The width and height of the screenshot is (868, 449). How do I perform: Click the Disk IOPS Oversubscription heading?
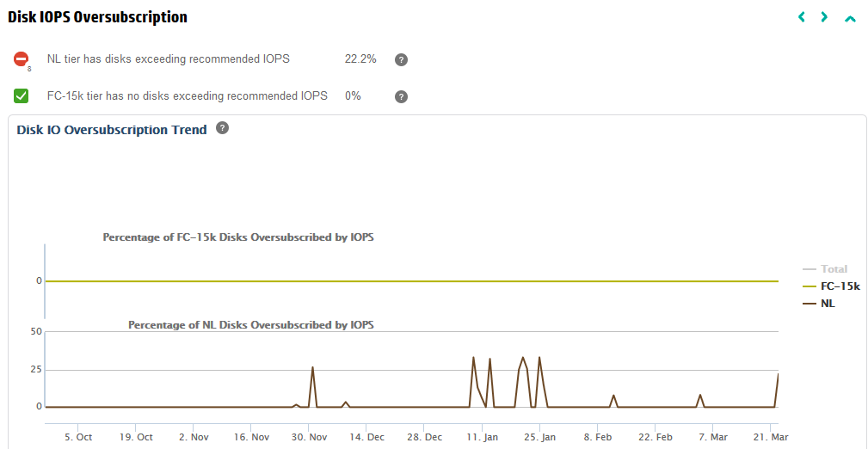(97, 17)
